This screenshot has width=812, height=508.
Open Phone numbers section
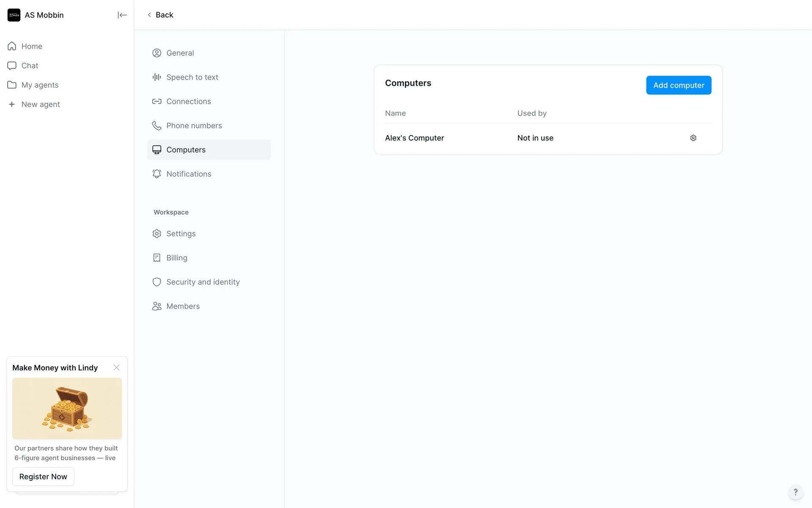click(194, 126)
